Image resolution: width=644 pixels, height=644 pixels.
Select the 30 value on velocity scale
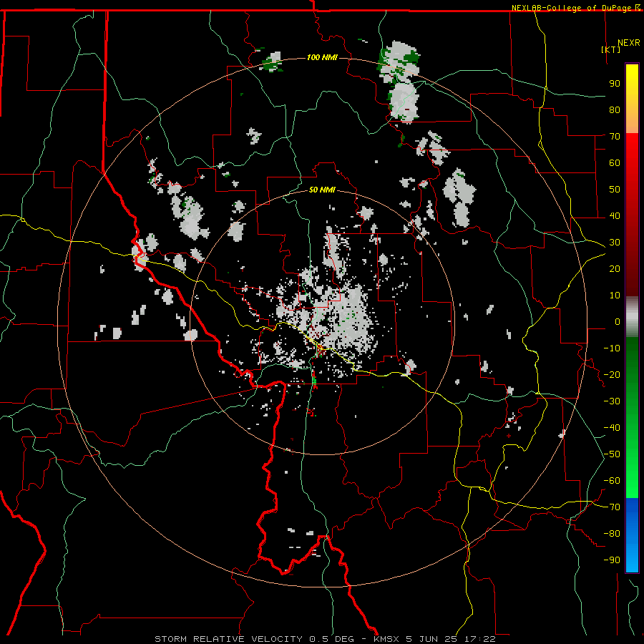tap(615, 243)
